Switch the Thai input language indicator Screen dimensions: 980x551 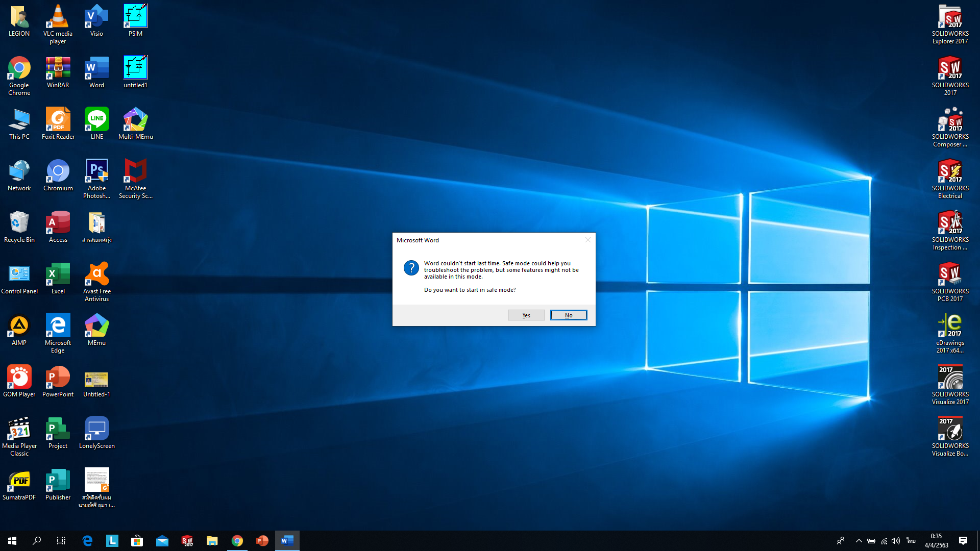[911, 541]
